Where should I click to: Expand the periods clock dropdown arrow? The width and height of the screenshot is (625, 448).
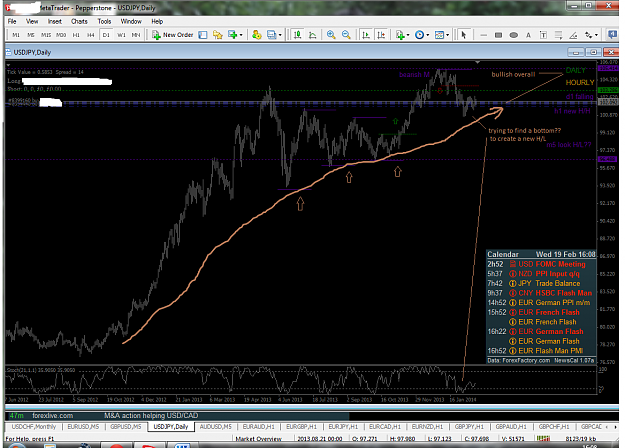(x=428, y=35)
